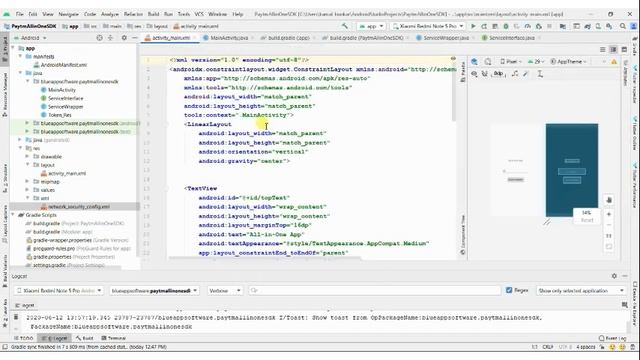
Task: Click the view options eye icon
Action: tap(474, 74)
